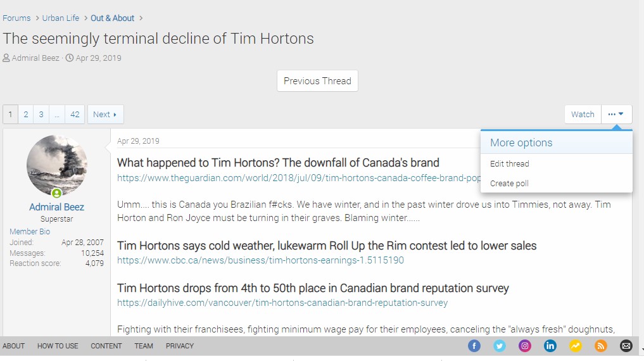The height and width of the screenshot is (361, 644).
Task: Open the Facebook icon in footer
Action: point(474,346)
